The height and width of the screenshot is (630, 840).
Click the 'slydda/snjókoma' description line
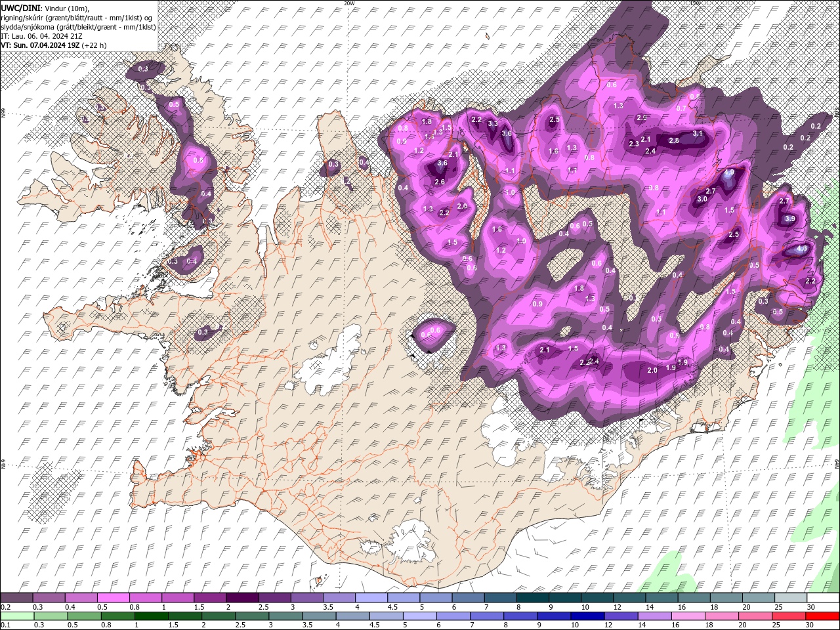coord(78,26)
